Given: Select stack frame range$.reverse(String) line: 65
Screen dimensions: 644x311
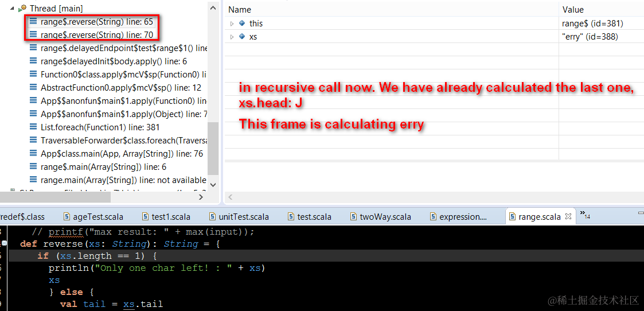Looking at the screenshot, I should point(97,21).
